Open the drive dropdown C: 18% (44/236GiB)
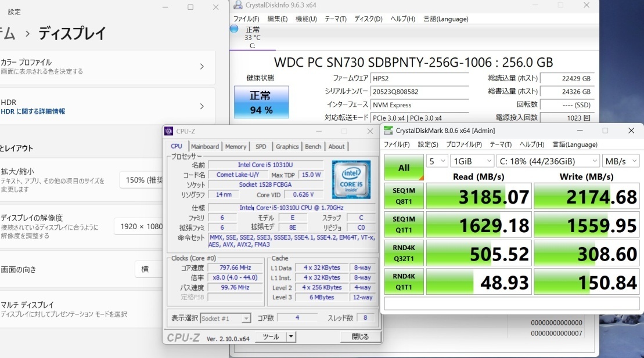The image size is (644, 358). coord(548,161)
